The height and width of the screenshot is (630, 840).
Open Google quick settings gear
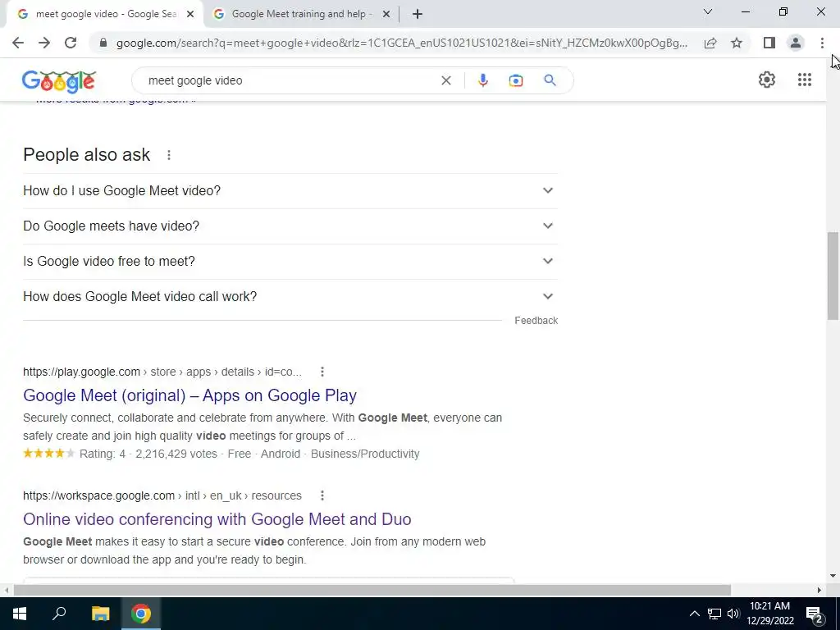click(x=767, y=80)
